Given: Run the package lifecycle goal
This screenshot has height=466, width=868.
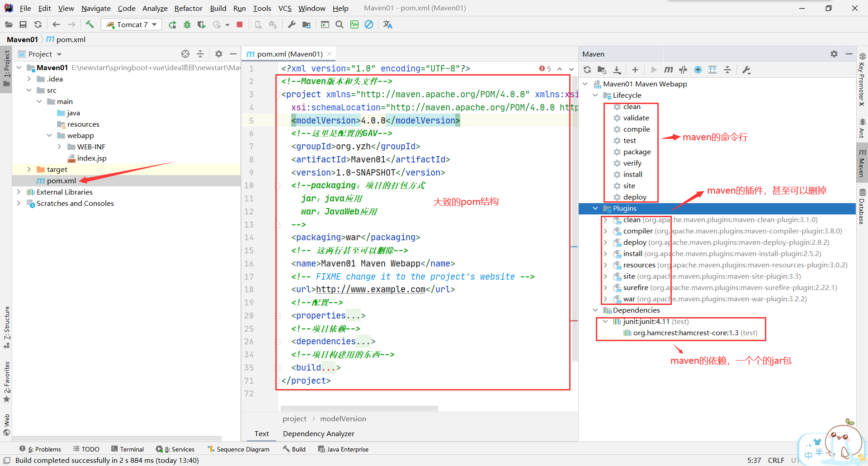Looking at the screenshot, I should point(637,152).
